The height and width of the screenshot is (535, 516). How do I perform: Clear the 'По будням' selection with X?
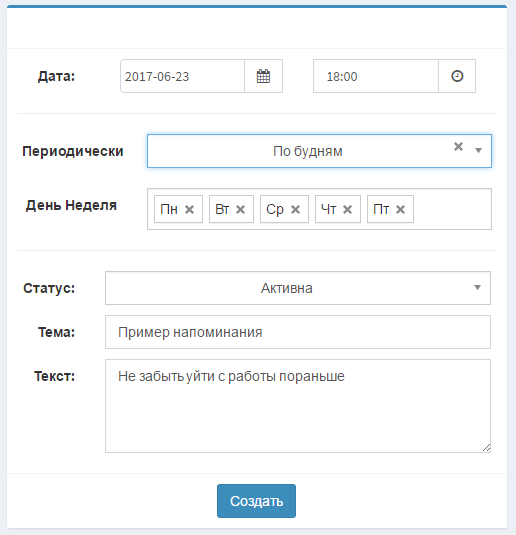(458, 147)
